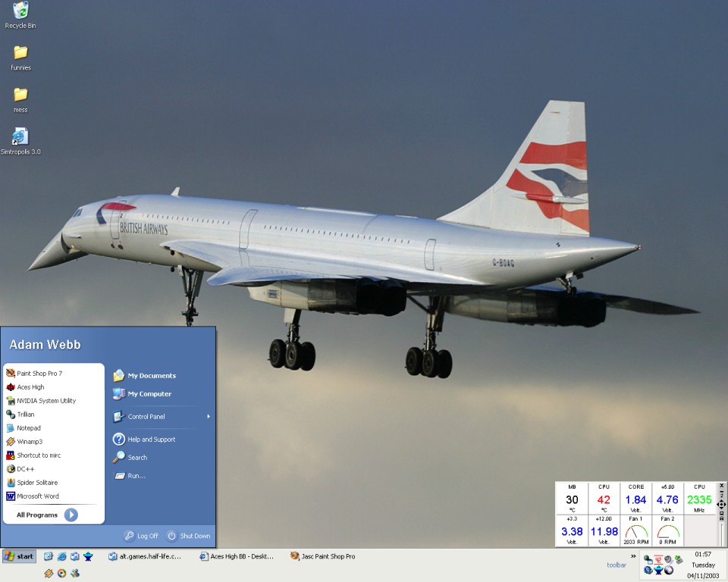Click the CPU speed reading 2335 MHz
Viewport: 728px width, 582px height.
(700, 499)
